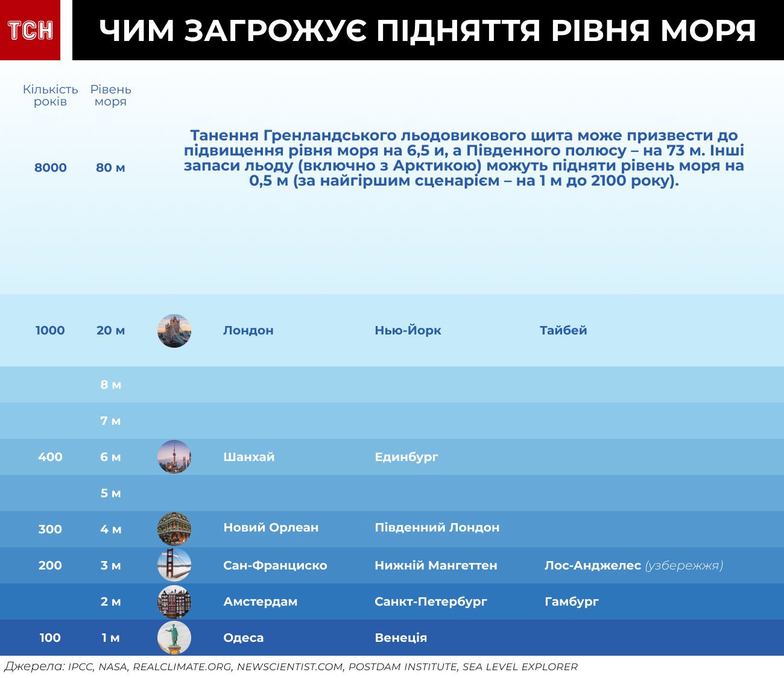Click the 80 м sea level value

110,168
